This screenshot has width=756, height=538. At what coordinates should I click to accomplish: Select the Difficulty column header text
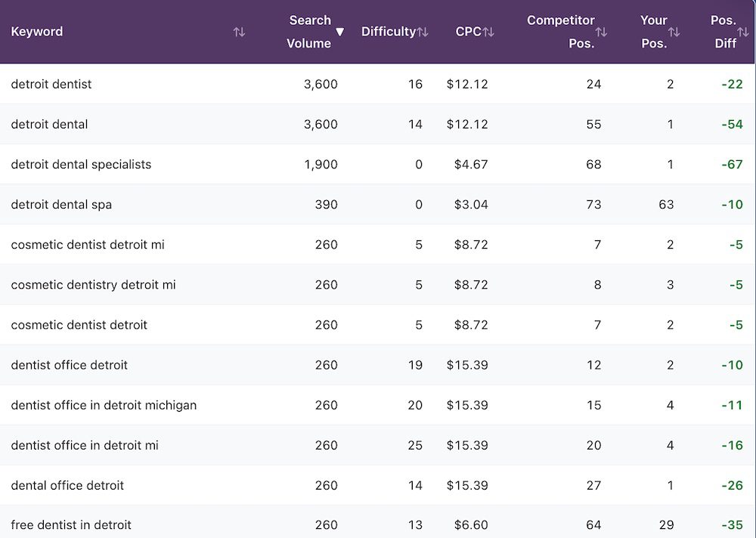click(x=388, y=32)
